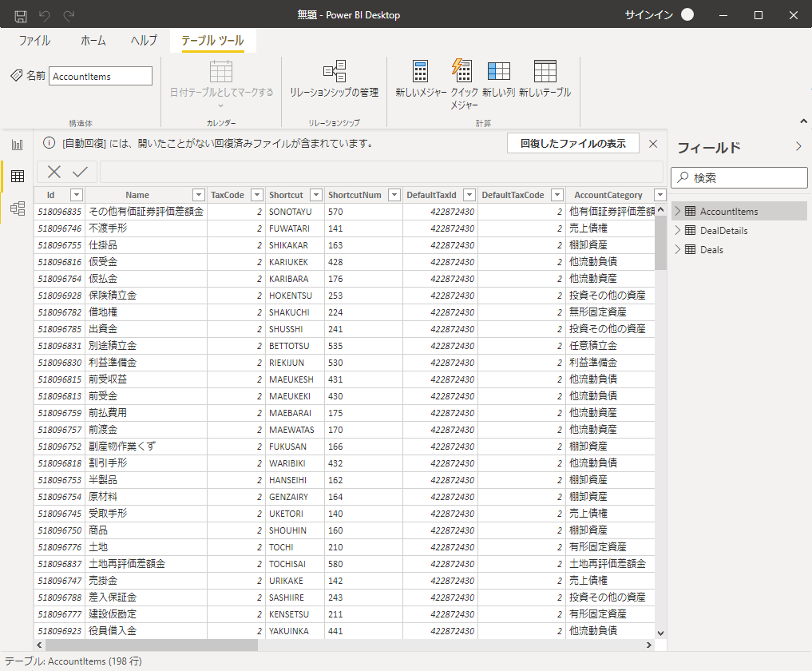The width and height of the screenshot is (812, 671).
Task: Switch to Data view grid icon
Action: (18, 177)
